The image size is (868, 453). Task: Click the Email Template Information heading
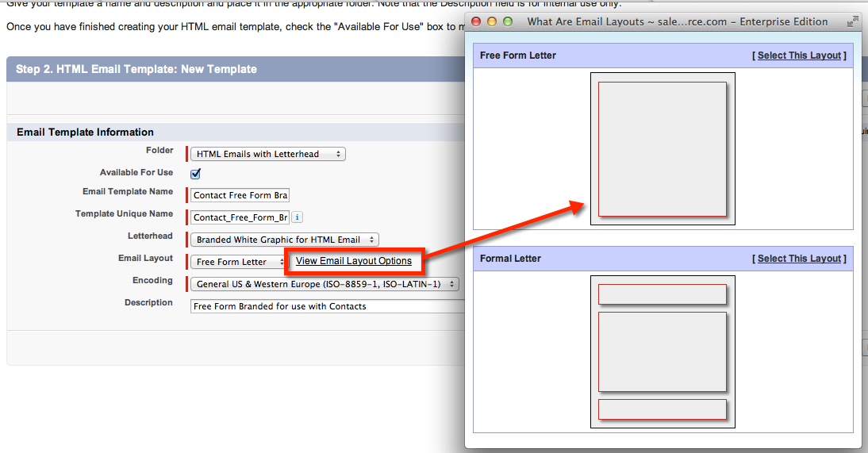pos(85,132)
